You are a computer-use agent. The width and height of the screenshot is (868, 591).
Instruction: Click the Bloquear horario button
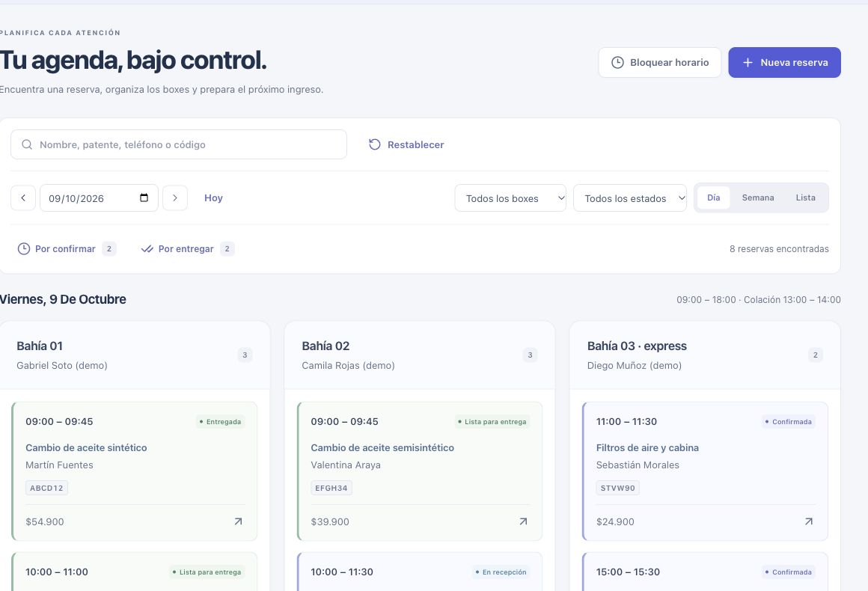click(660, 63)
